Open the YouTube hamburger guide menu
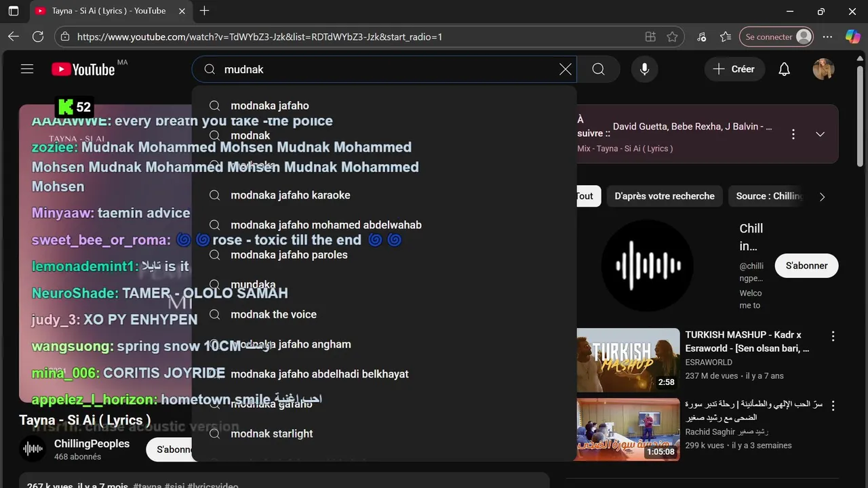This screenshot has width=868, height=488. pyautogui.click(x=27, y=69)
